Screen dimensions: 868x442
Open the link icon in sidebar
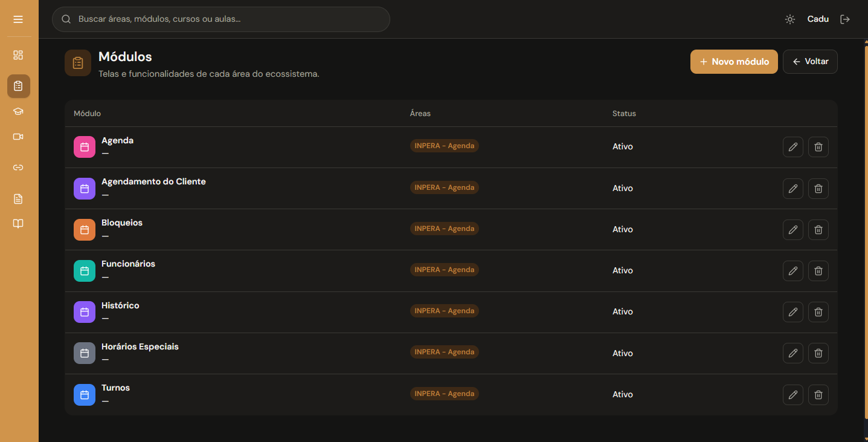(x=18, y=167)
